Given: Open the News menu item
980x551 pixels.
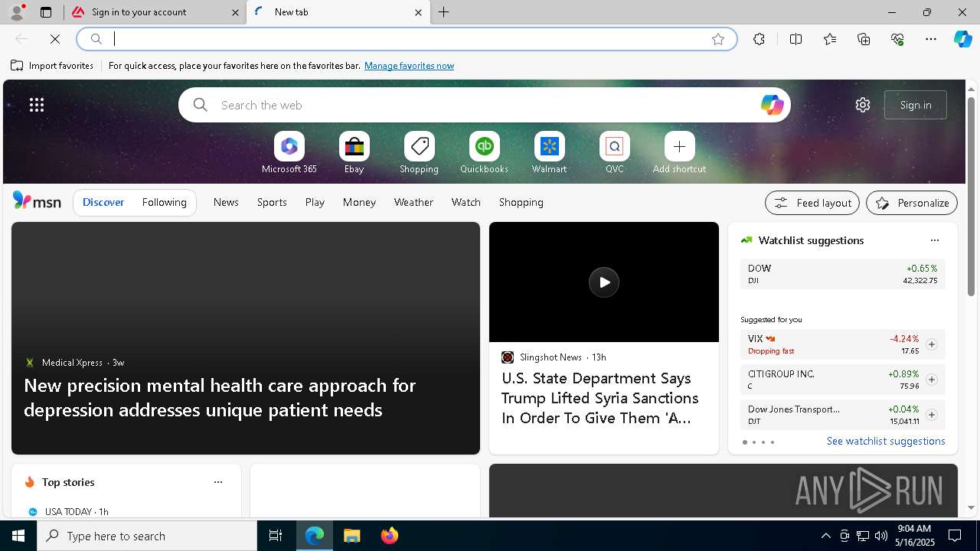Looking at the screenshot, I should pyautogui.click(x=226, y=202).
